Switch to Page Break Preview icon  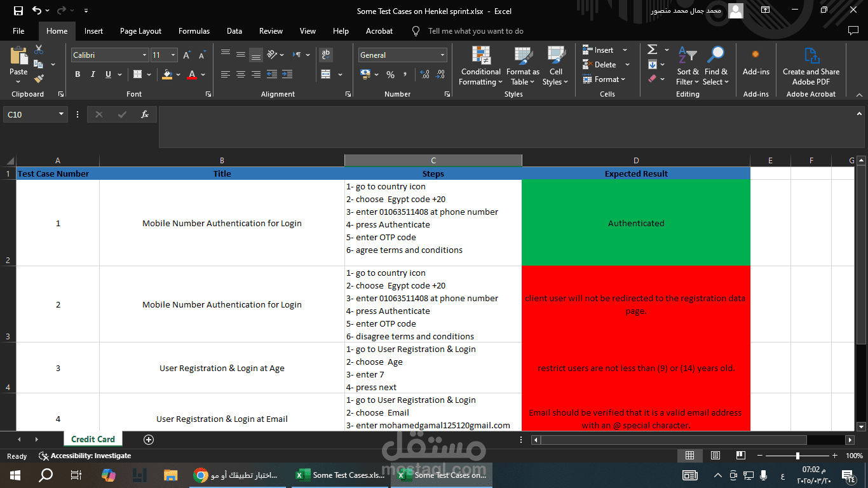740,456
